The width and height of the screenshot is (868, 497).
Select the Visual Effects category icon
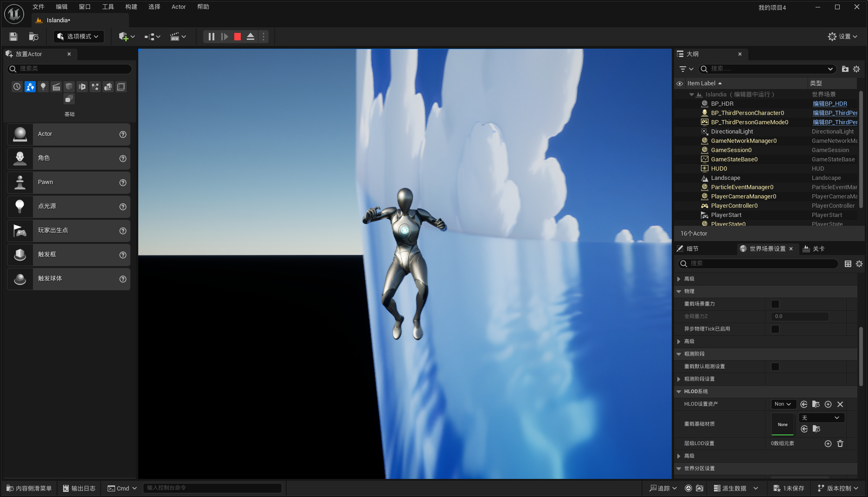click(95, 87)
